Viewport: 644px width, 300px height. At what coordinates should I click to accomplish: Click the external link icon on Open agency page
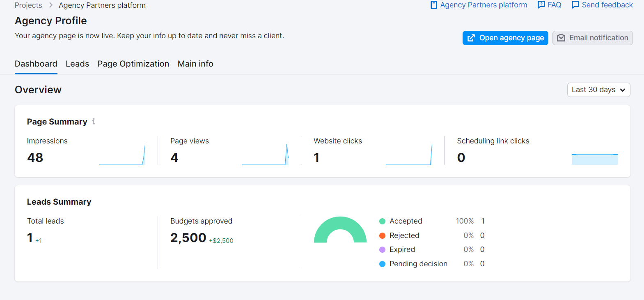(x=471, y=38)
